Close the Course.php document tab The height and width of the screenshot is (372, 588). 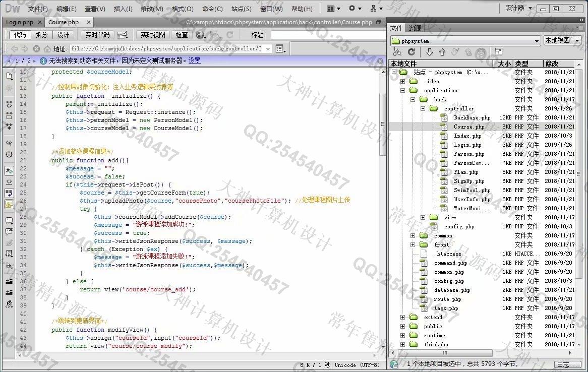(88, 23)
